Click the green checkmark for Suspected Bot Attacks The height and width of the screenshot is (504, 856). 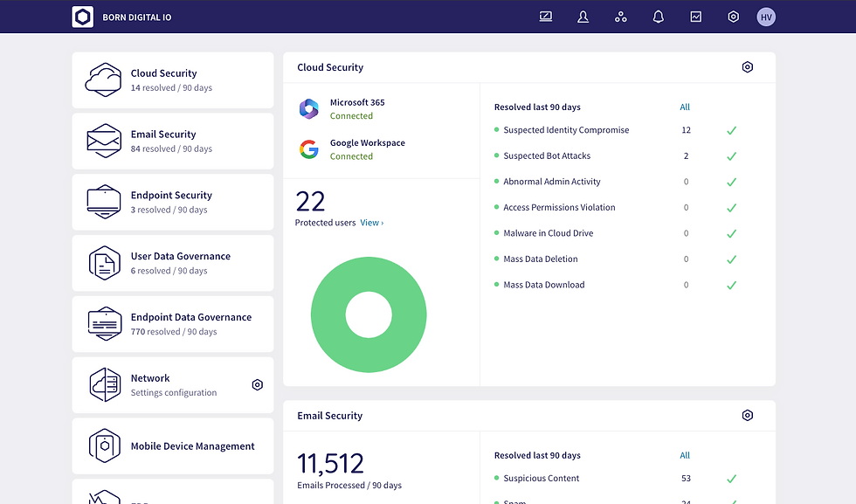(x=732, y=156)
